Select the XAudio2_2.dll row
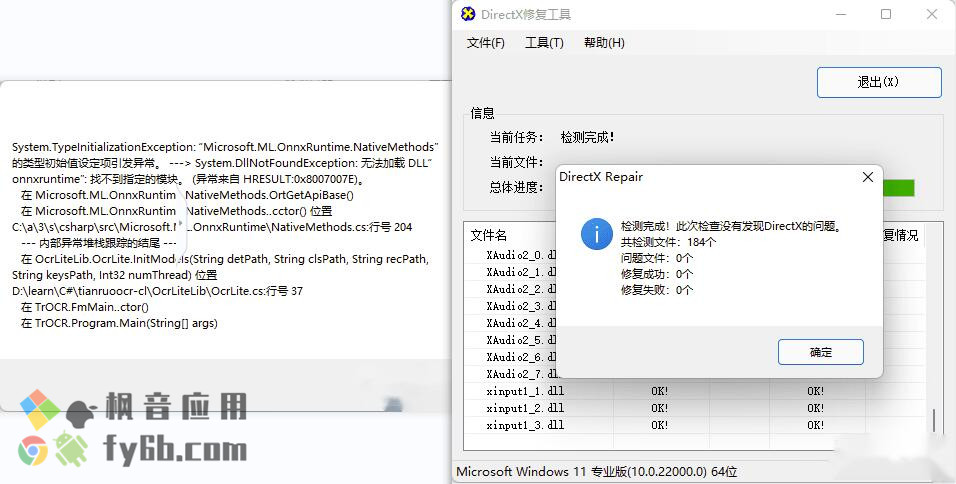The width and height of the screenshot is (956, 484). (521, 289)
